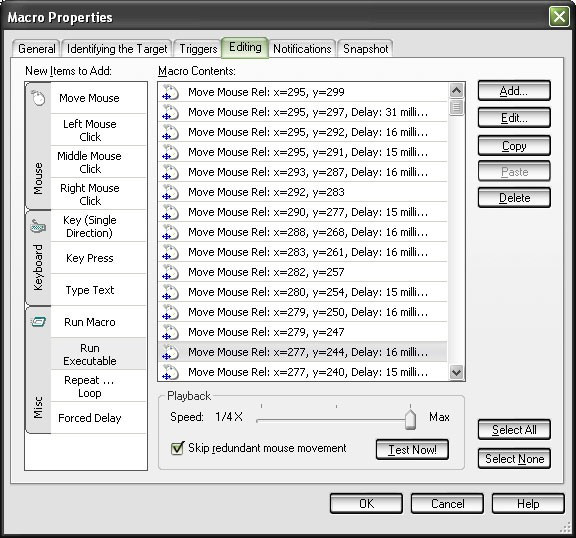This screenshot has width=576, height=538.
Task: Click the Add... button
Action: click(514, 91)
